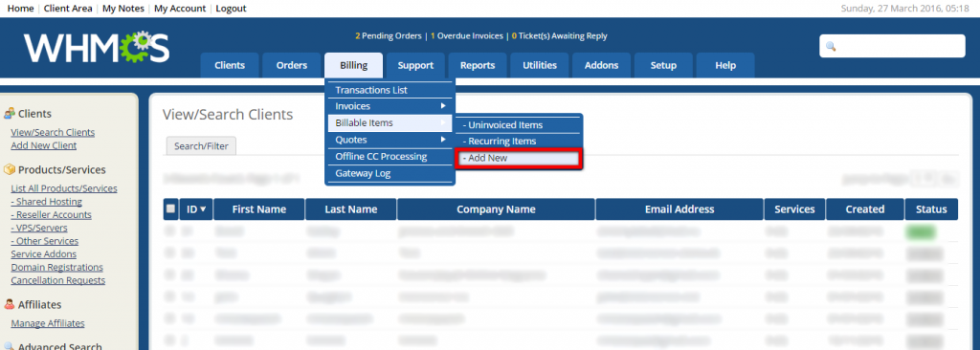Choose Add New billable item entry

point(519,158)
